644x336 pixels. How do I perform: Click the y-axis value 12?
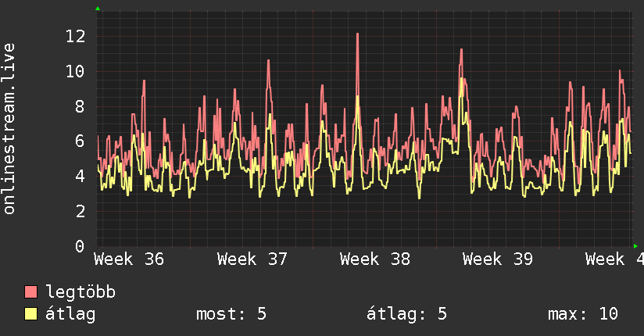(76, 37)
